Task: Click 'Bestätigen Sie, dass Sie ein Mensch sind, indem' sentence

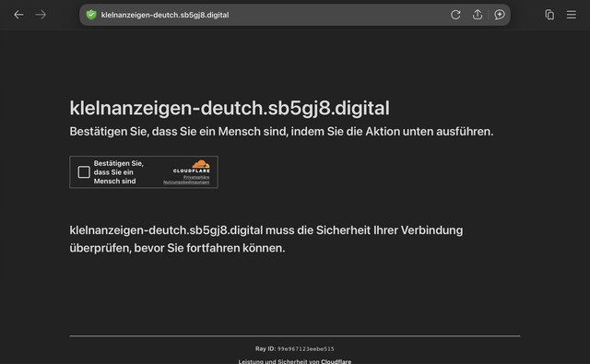Action: (x=281, y=131)
